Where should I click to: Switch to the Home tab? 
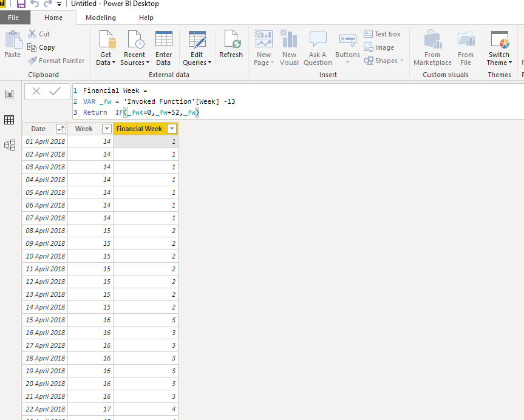pyautogui.click(x=53, y=18)
